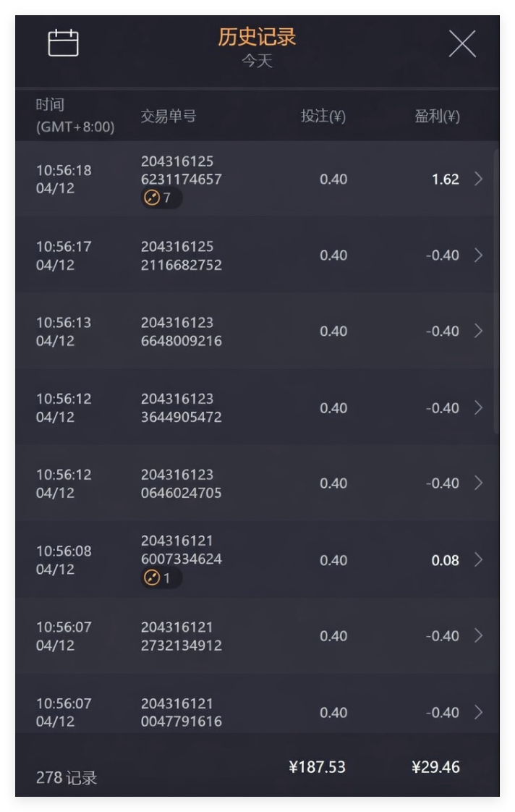Click the free-spin badge showing 7

click(x=161, y=198)
